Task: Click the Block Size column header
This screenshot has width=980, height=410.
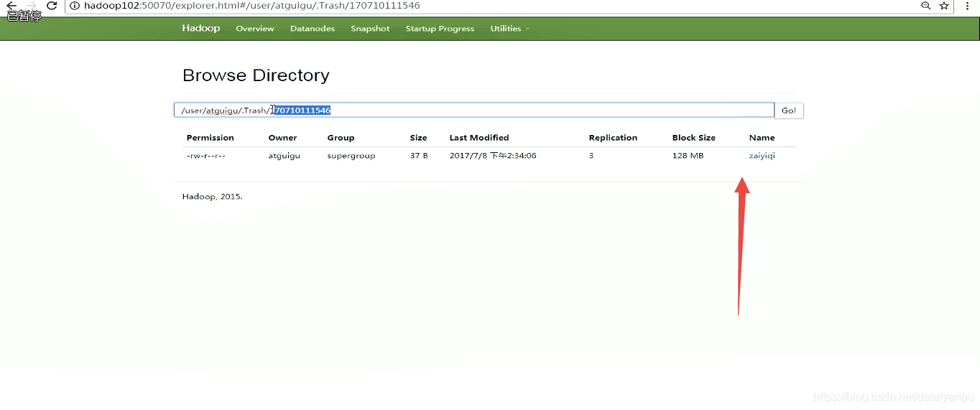Action: [694, 138]
